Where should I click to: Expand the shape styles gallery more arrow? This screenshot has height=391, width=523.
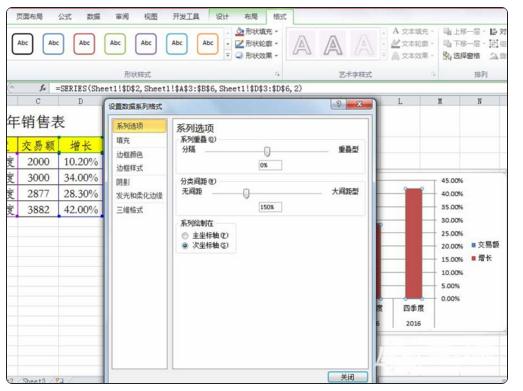[228, 55]
